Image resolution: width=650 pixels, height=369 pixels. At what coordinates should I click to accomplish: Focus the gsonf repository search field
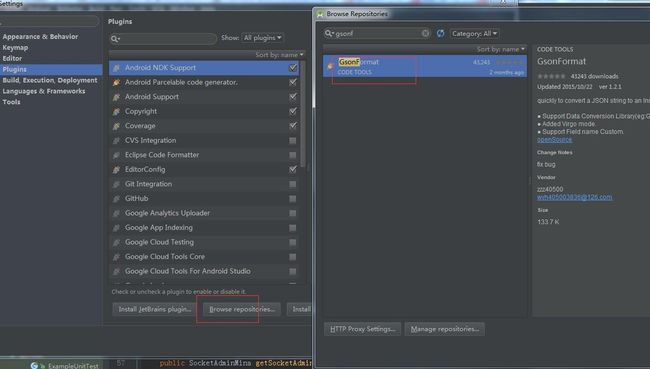tap(377, 33)
